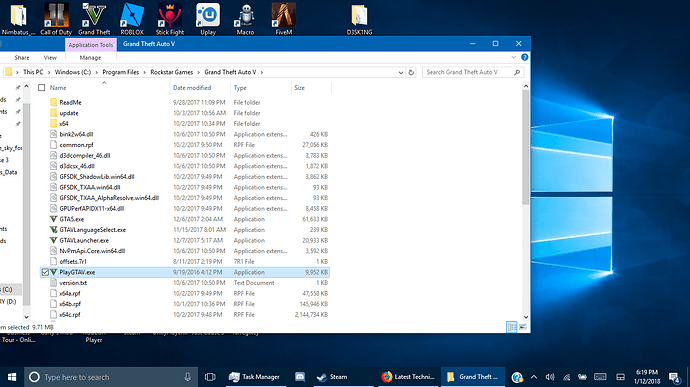Click the Type here to search taskbar box
This screenshot has height=387, width=690.
[111, 377]
